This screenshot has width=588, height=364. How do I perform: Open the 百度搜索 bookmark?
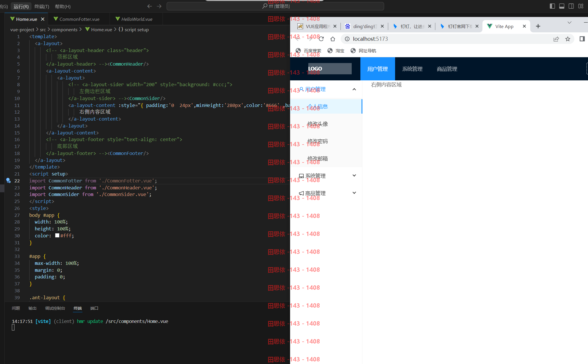click(308, 51)
